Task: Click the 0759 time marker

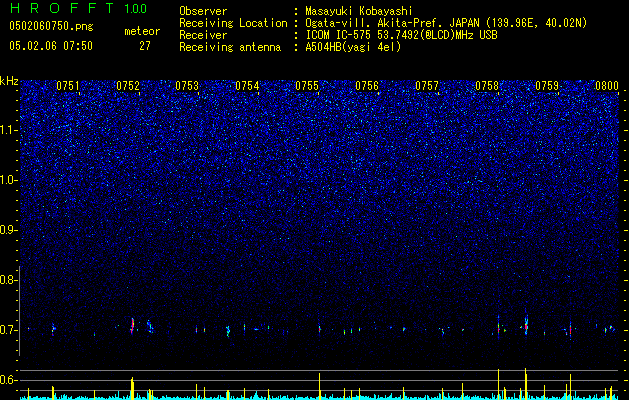Action: 547,86
